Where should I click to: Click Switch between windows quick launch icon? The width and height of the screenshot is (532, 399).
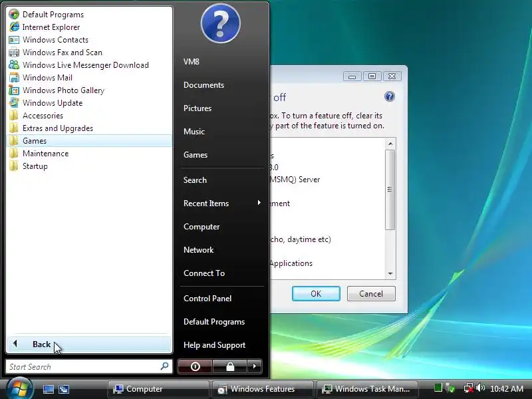point(63,389)
